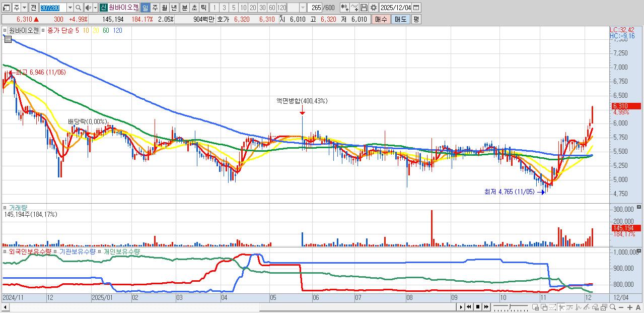This screenshot has height=313, width=644.
Task: Select the 일 daily period button
Action: (145, 8)
